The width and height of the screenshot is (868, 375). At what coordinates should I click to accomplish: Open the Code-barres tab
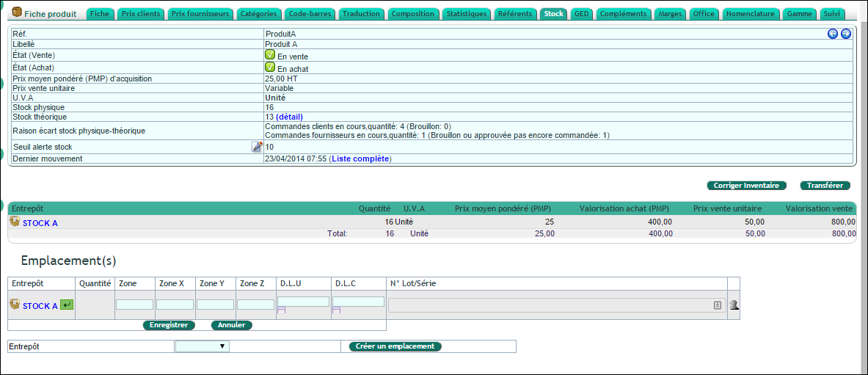pyautogui.click(x=310, y=13)
